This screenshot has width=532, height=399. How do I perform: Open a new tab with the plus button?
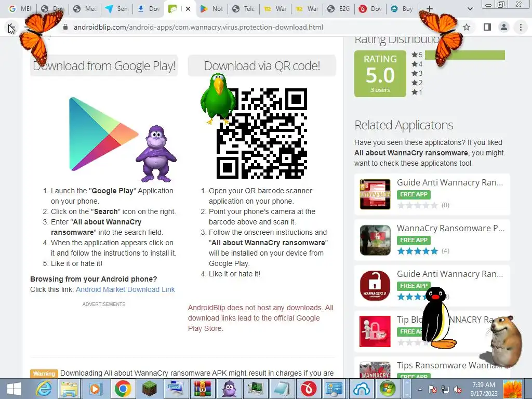click(x=429, y=9)
